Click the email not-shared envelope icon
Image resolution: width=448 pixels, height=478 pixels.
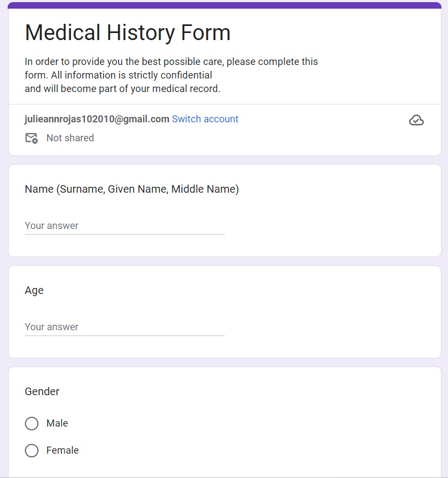click(x=31, y=138)
